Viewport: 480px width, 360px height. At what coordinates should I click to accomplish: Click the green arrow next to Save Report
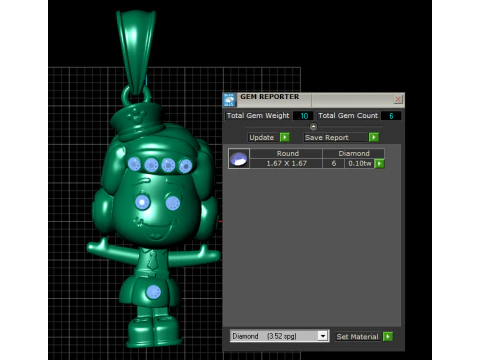click(374, 137)
